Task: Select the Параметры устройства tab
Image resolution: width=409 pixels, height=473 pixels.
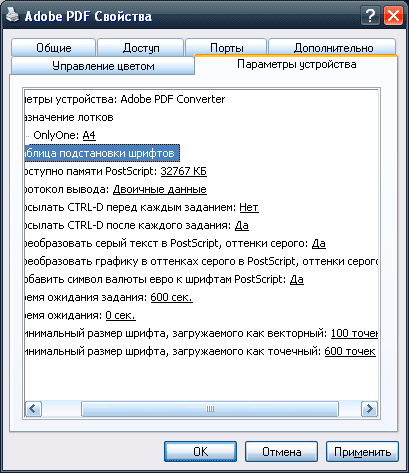Action: [x=296, y=64]
